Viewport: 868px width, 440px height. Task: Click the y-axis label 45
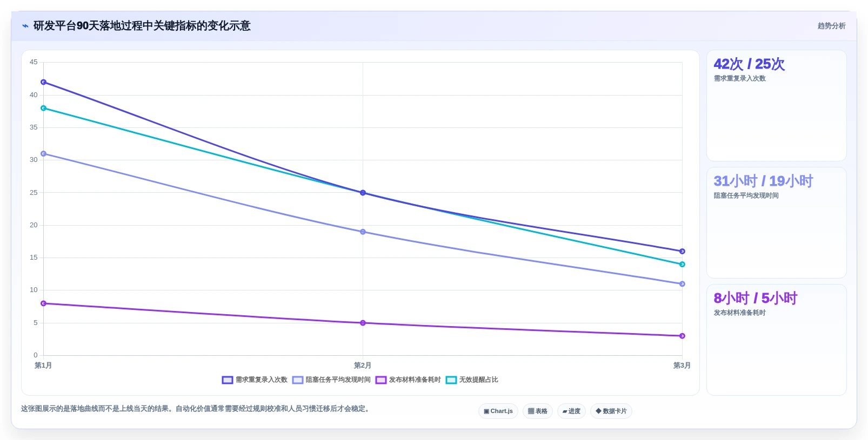point(34,62)
